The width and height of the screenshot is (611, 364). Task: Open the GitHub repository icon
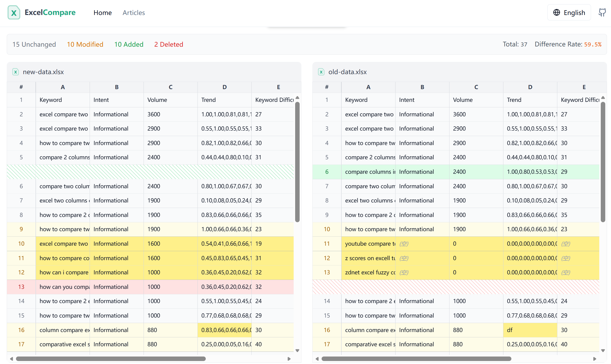point(602,12)
